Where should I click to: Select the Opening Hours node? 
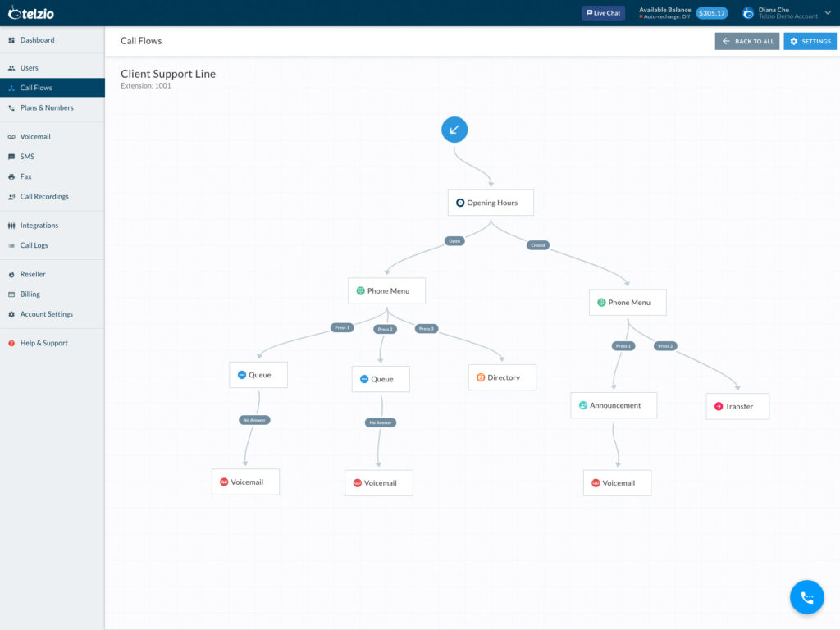tap(491, 203)
